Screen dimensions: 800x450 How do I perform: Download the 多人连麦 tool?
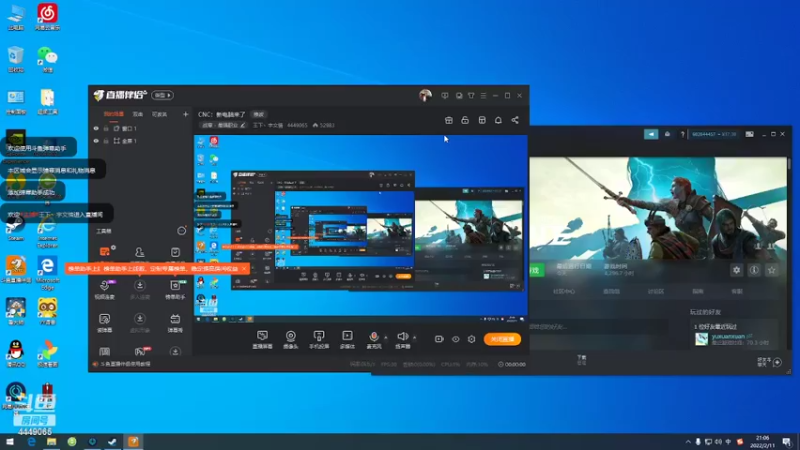pyautogui.click(x=140, y=289)
